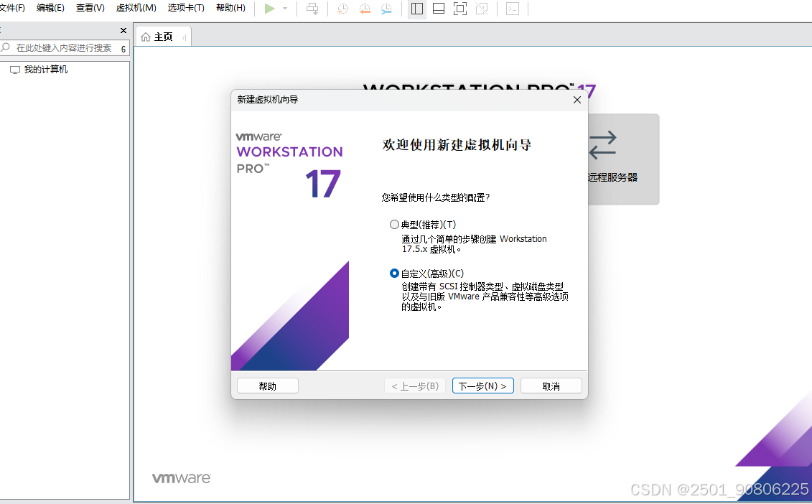The width and height of the screenshot is (812, 504).
Task: Click the 远程服务器 connect tile
Action: [623, 159]
